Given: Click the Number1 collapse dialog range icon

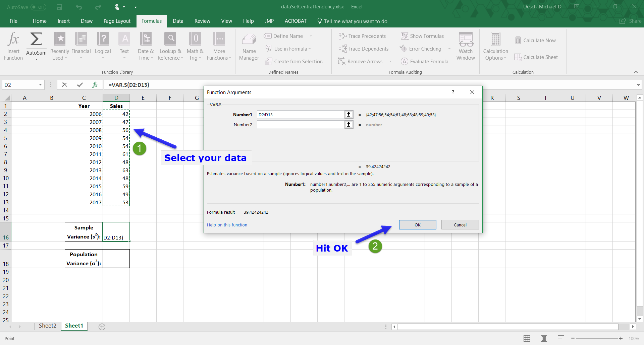Looking at the screenshot, I should (x=349, y=115).
